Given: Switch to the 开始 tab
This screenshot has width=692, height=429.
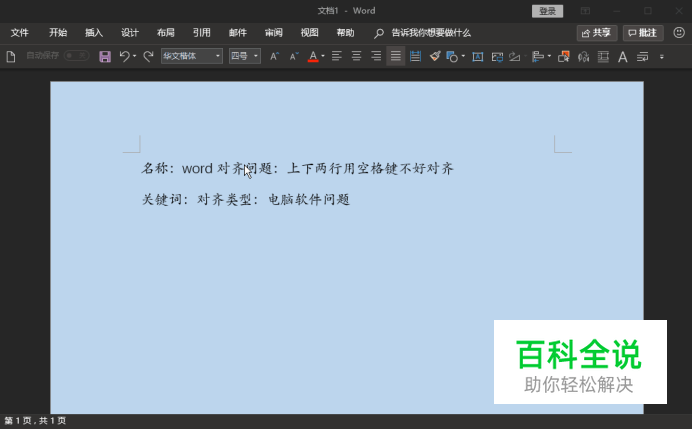Looking at the screenshot, I should point(58,33).
